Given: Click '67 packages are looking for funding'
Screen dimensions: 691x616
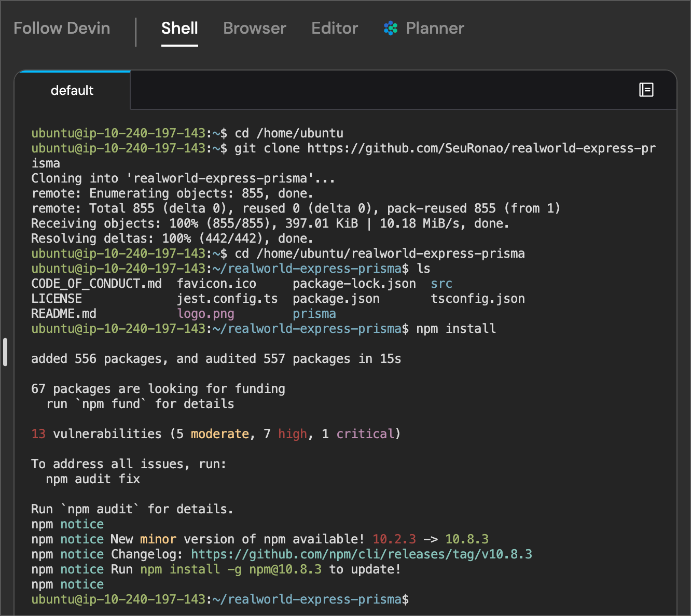Looking at the screenshot, I should (x=158, y=389).
